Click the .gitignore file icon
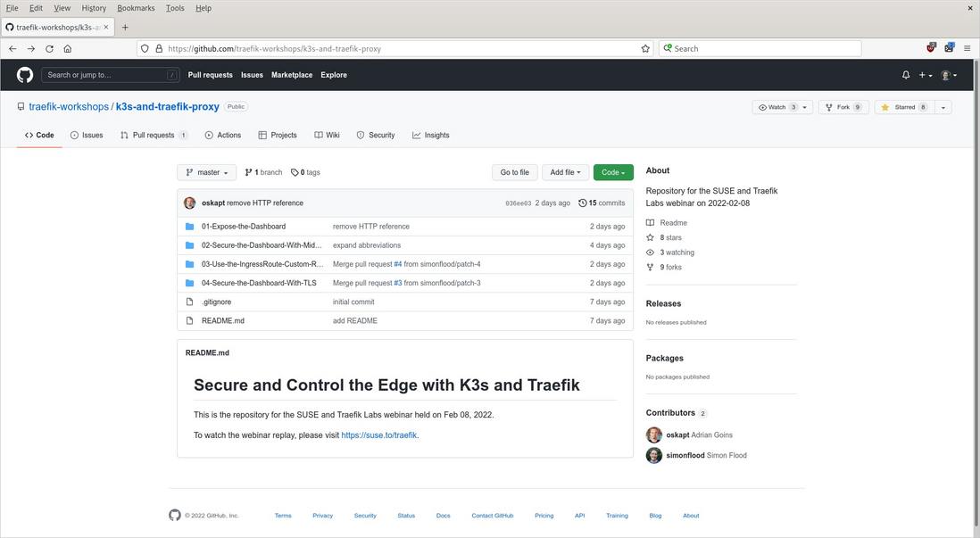 click(189, 302)
